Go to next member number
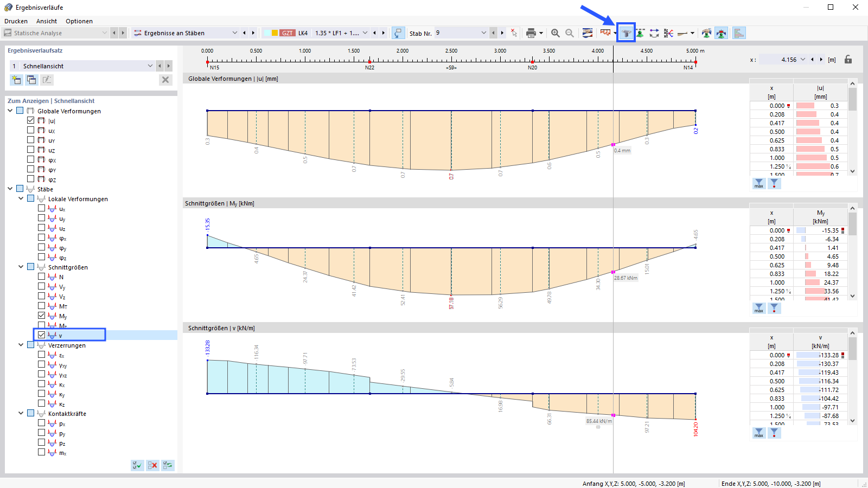This screenshot has height=488, width=868. pos(502,33)
